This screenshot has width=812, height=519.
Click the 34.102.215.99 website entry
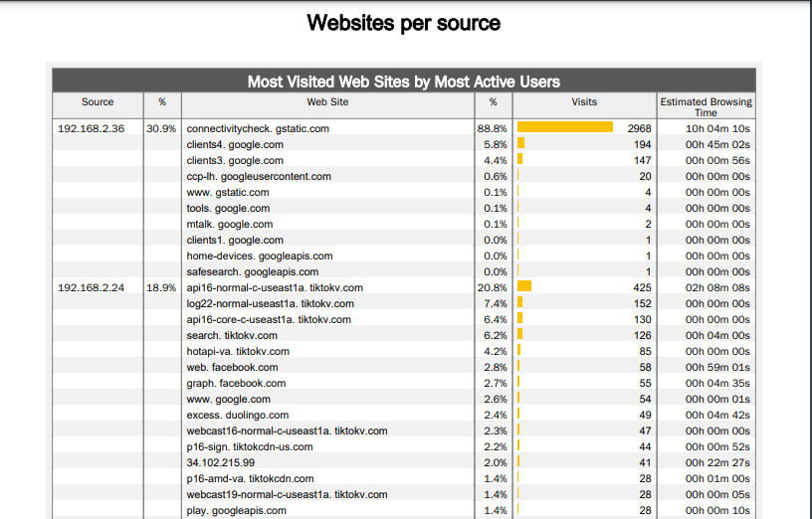(x=221, y=462)
